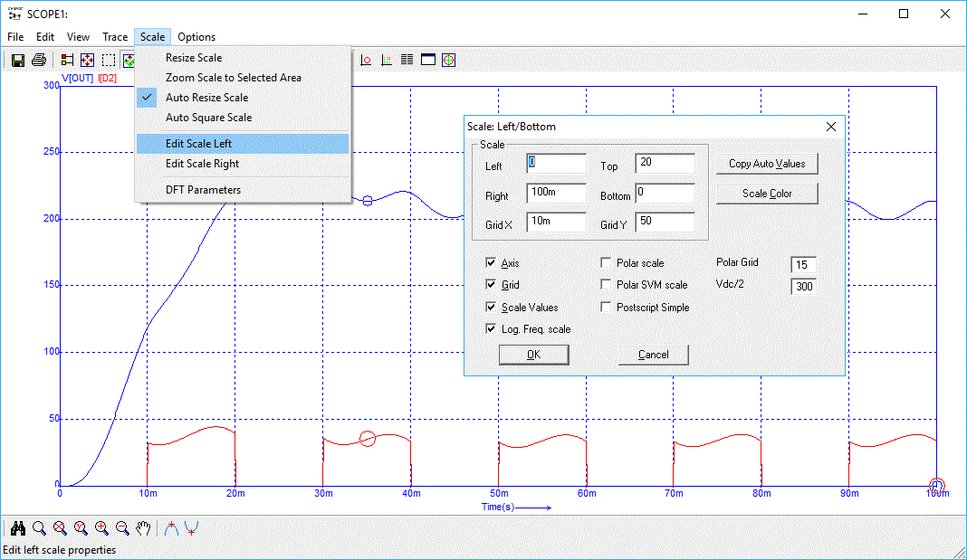Open the Edit menu
967x560 pixels.
click(x=45, y=37)
